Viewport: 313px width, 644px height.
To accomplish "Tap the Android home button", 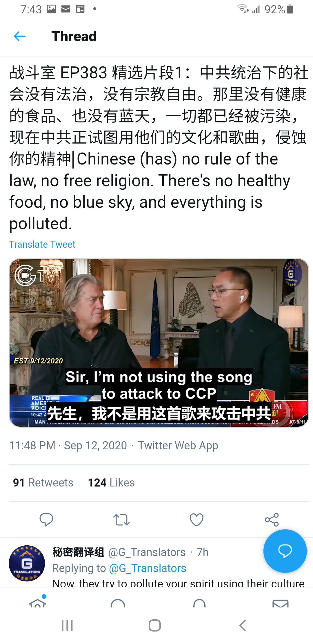I will tap(155, 625).
